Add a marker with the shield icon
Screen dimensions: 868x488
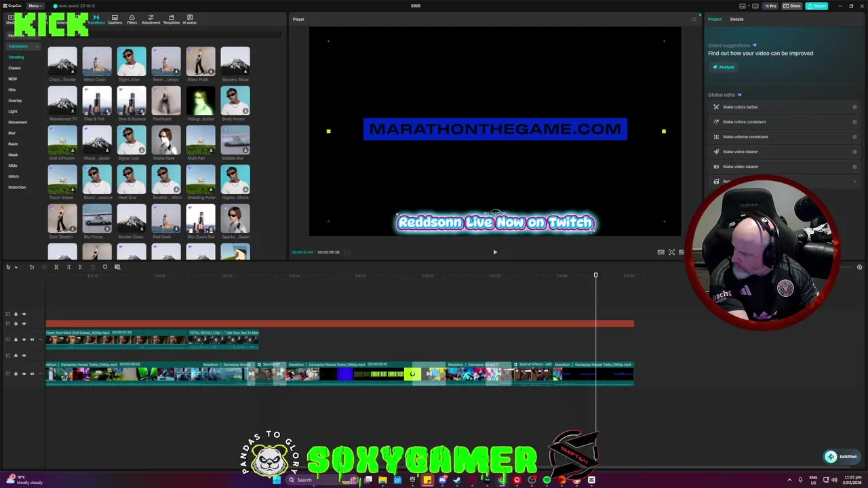tap(105, 267)
